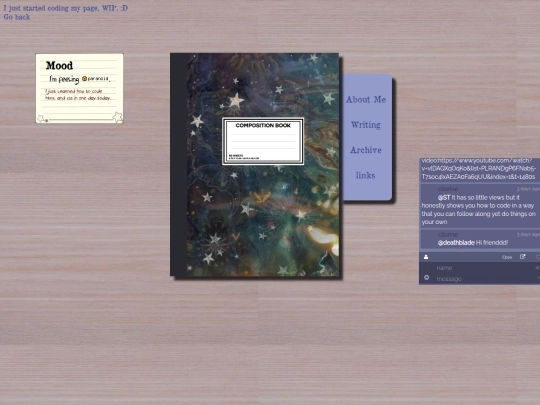
Task: Open the About Me page
Action: coord(366,100)
